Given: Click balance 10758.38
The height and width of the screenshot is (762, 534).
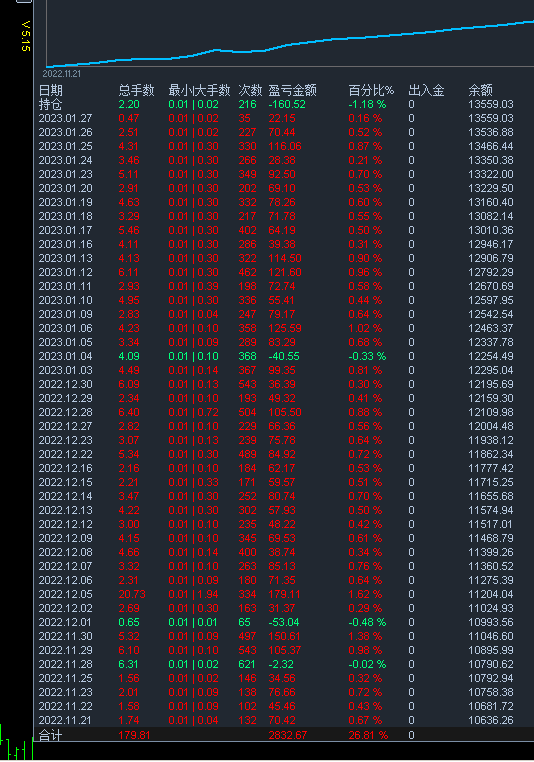Looking at the screenshot, I should (x=491, y=693).
